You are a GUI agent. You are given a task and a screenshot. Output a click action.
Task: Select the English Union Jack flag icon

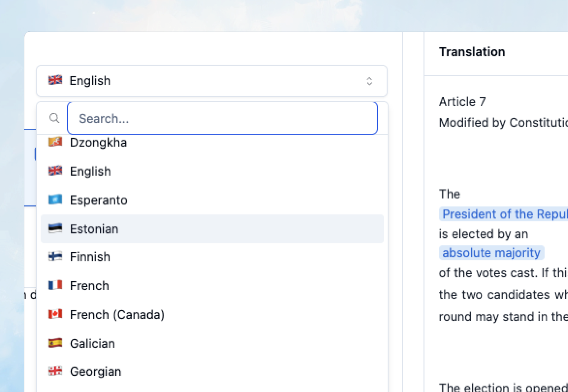55,171
